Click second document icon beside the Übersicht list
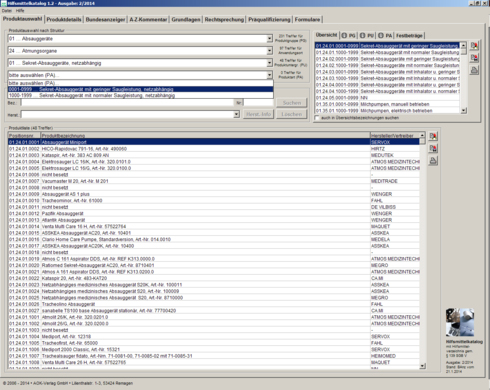 pyautogui.click(x=474, y=58)
